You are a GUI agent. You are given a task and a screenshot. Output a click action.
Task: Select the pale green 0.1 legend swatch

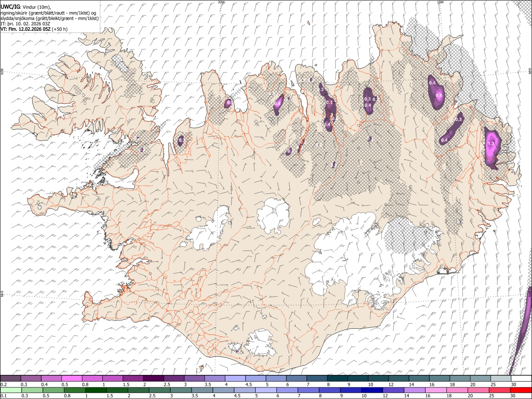tap(10, 390)
